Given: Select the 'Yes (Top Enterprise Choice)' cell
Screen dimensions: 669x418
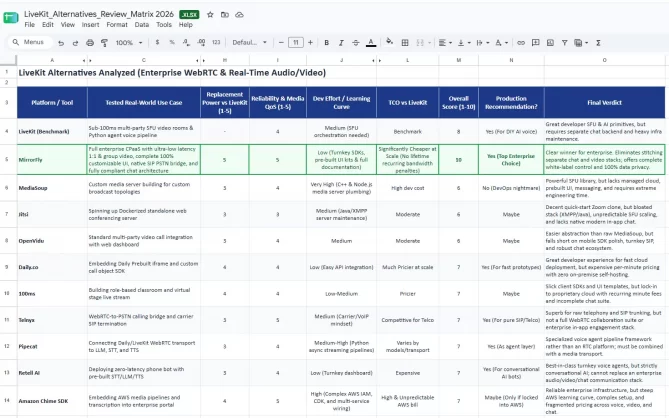Looking at the screenshot, I should coord(511,160).
